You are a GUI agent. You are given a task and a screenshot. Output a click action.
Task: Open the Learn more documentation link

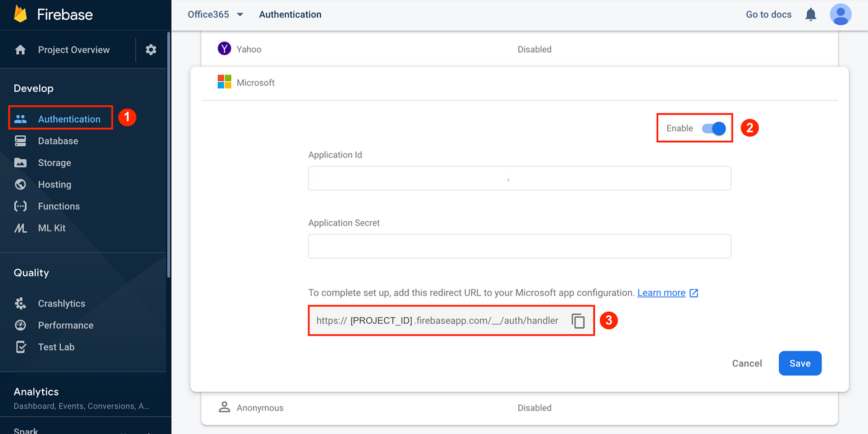661,292
